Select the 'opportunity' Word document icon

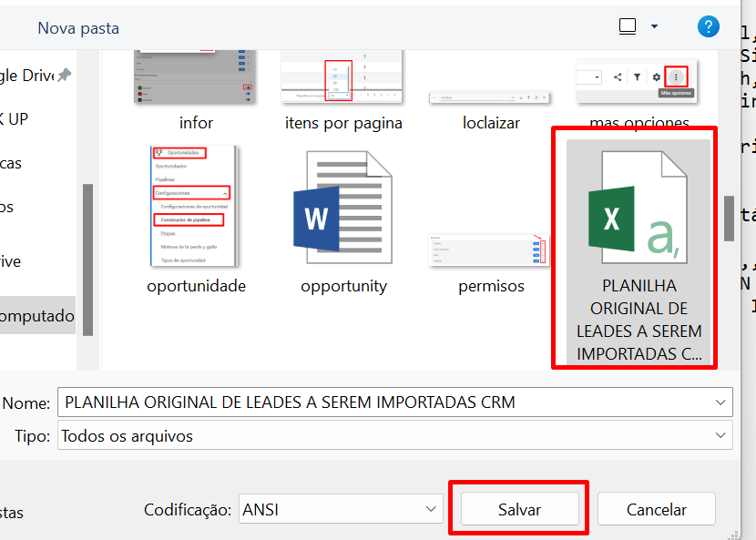343,208
